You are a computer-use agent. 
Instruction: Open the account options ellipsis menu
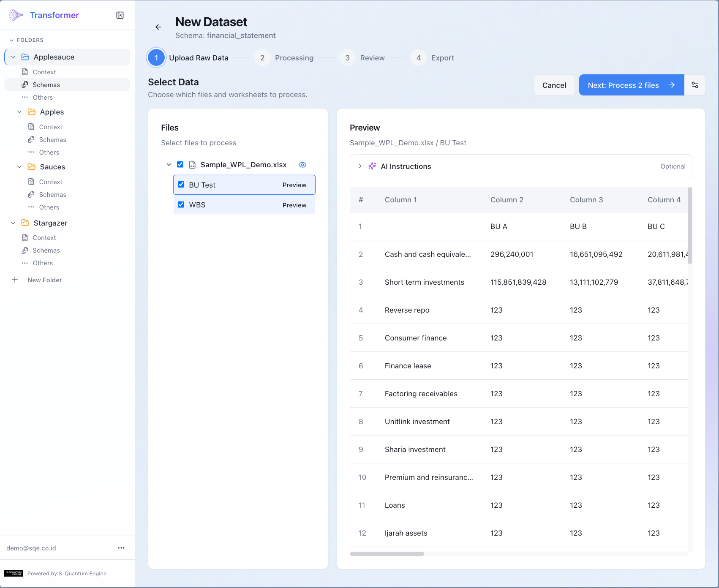click(x=121, y=548)
